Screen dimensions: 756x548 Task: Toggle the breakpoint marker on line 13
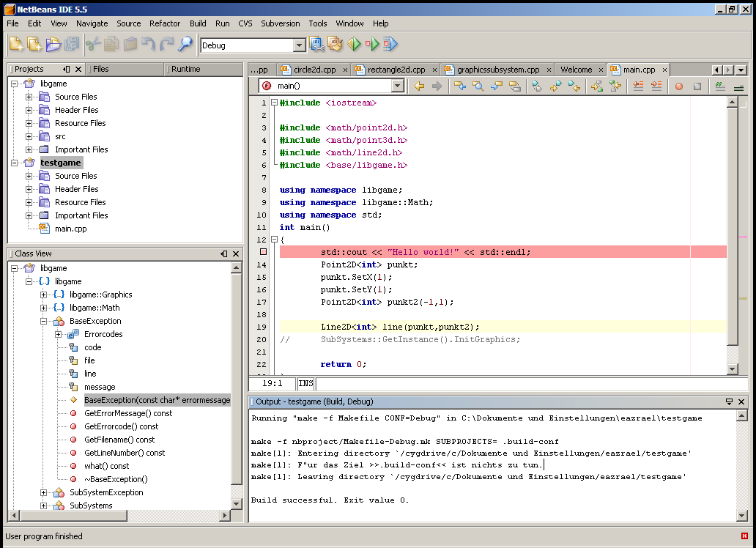click(x=263, y=251)
